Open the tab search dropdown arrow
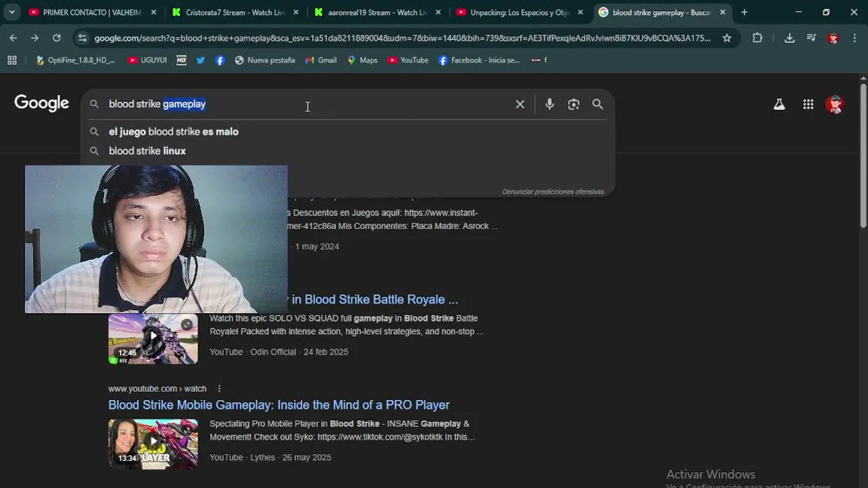 [12, 12]
